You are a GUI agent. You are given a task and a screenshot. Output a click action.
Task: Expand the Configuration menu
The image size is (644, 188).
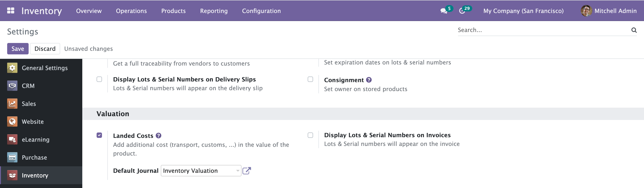(x=261, y=11)
